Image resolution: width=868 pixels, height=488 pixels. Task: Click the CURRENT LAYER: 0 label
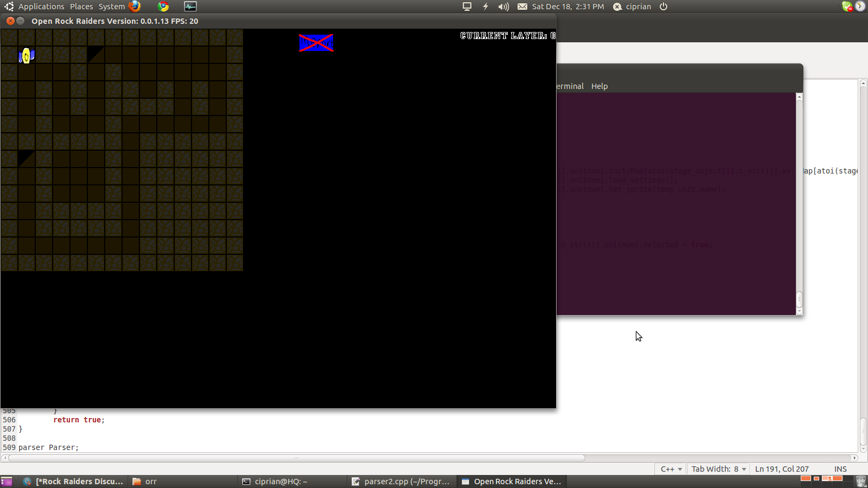tap(508, 36)
